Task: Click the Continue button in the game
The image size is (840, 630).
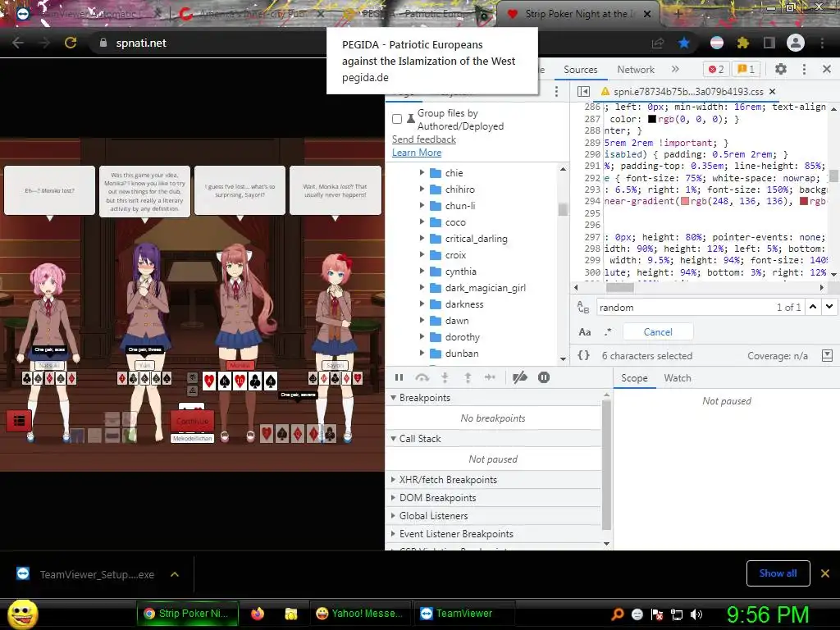Action: pos(192,421)
